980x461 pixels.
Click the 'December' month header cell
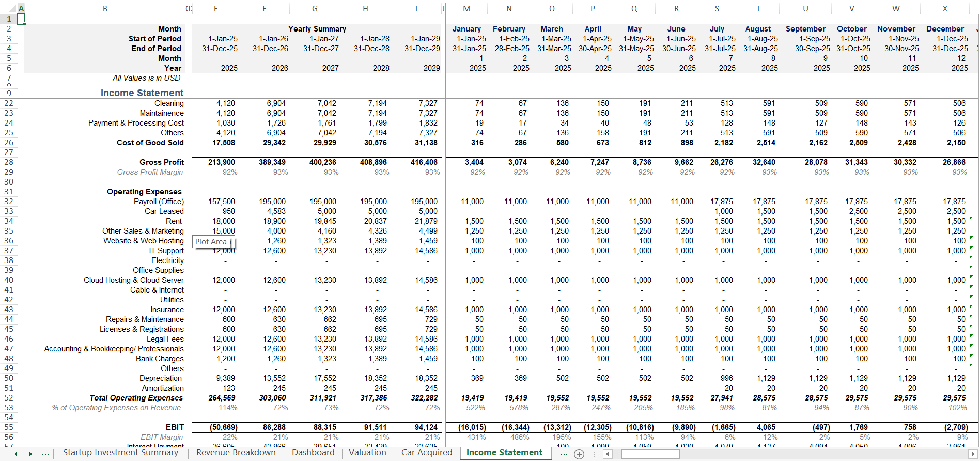point(945,29)
